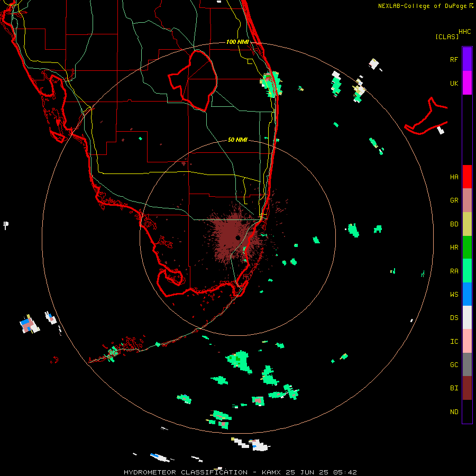The width and height of the screenshot is (476, 476).
Task: Click the 'HA' legend label
Action: [x=454, y=177]
